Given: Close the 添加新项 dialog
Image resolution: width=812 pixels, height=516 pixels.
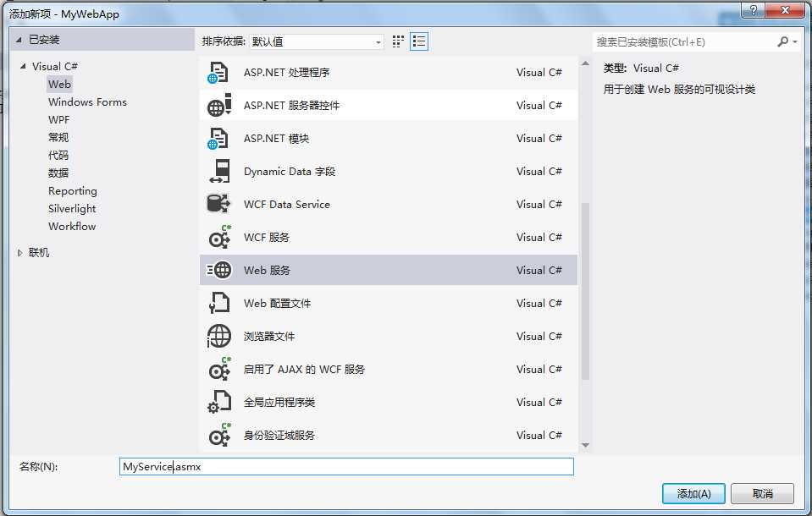Looking at the screenshot, I should pos(785,10).
